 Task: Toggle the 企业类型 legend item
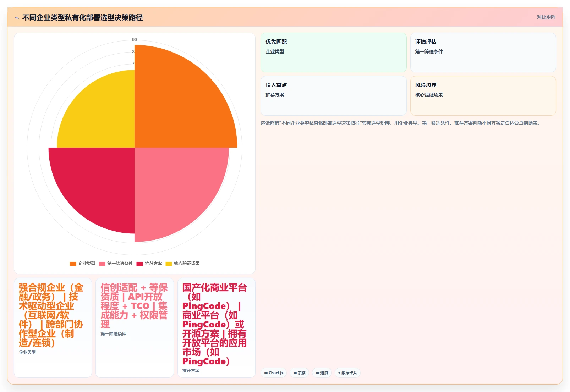[82, 264]
